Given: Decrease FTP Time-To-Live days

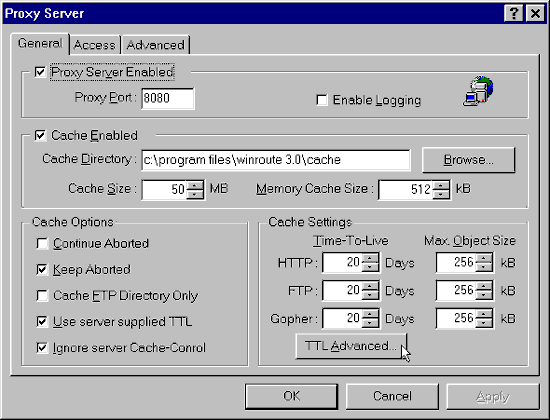Looking at the screenshot, I should click(370, 295).
